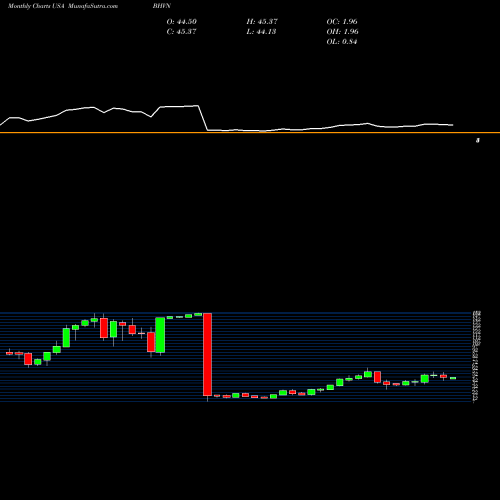Click the 'OL: 0.84' reading
The image size is (500, 500).
tap(342, 42)
